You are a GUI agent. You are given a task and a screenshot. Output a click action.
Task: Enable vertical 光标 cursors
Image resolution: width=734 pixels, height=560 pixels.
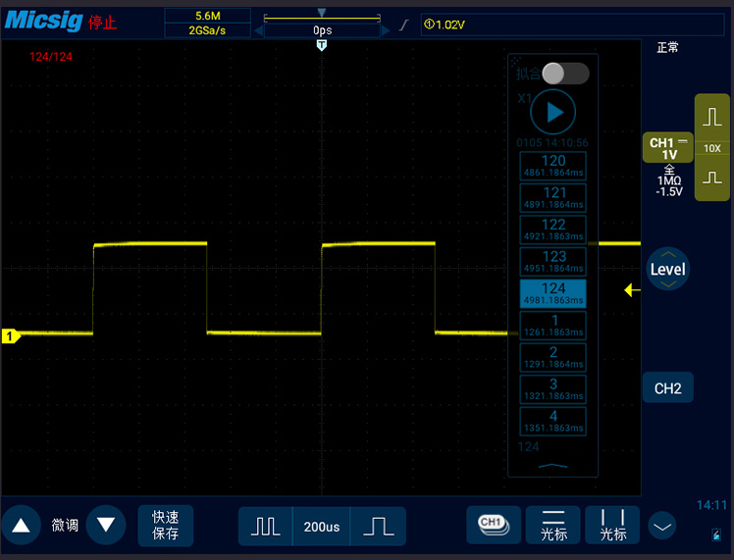612,525
